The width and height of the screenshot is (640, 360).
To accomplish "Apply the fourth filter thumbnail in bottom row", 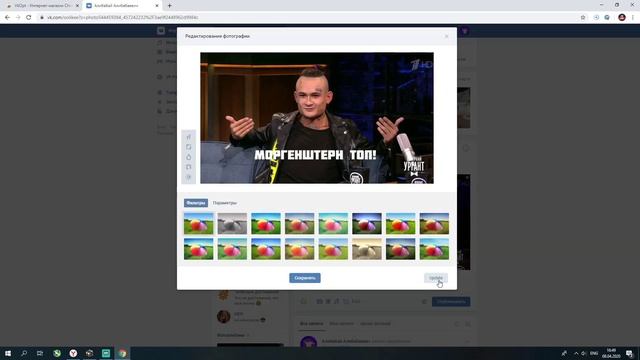I will pos(300,249).
